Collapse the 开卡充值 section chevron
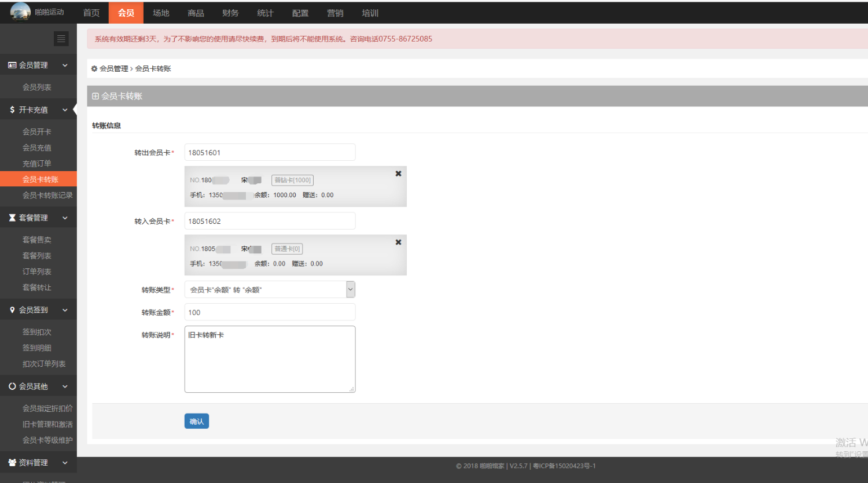 point(65,110)
